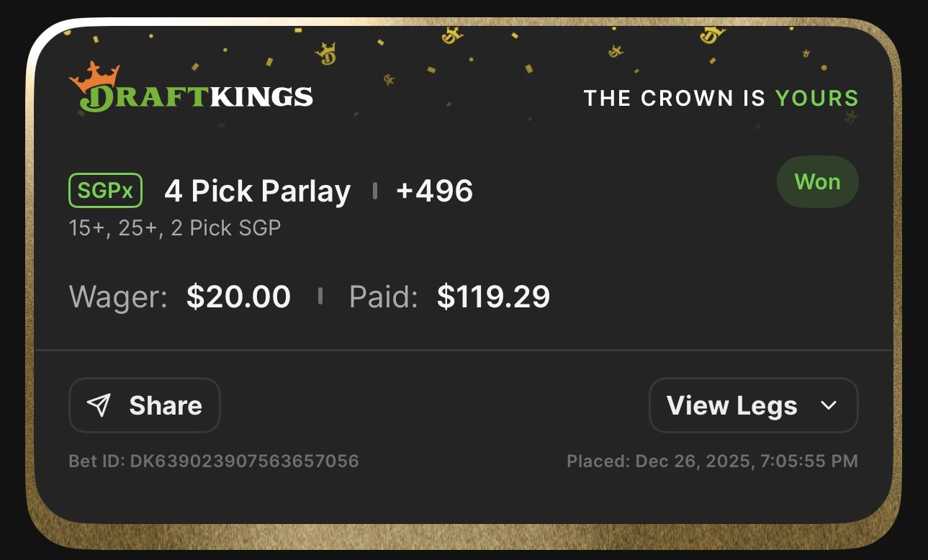Click the paper plane share icon
928x560 pixels.
[x=99, y=405]
